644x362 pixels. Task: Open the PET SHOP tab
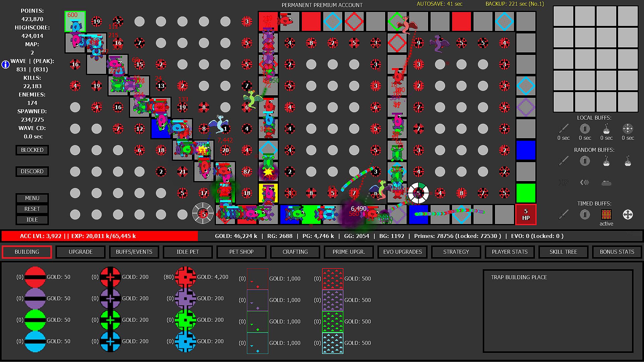(x=241, y=252)
